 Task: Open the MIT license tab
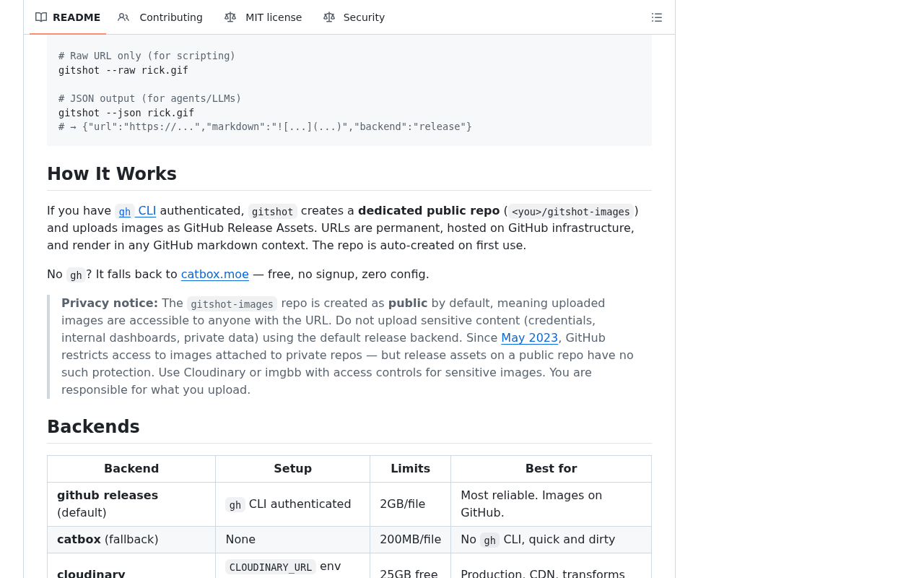pyautogui.click(x=263, y=17)
